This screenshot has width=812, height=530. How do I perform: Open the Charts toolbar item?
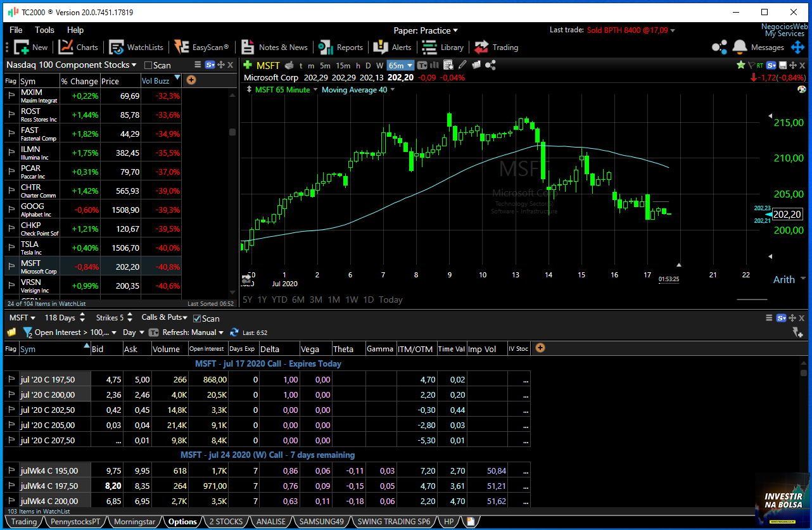(79, 47)
